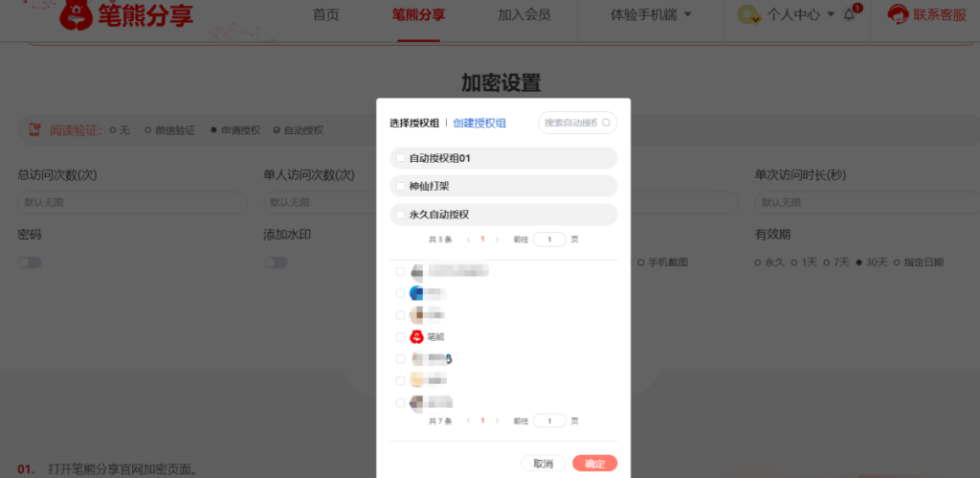980x478 pixels.
Task: Click the user avatar in header
Action: tap(748, 14)
